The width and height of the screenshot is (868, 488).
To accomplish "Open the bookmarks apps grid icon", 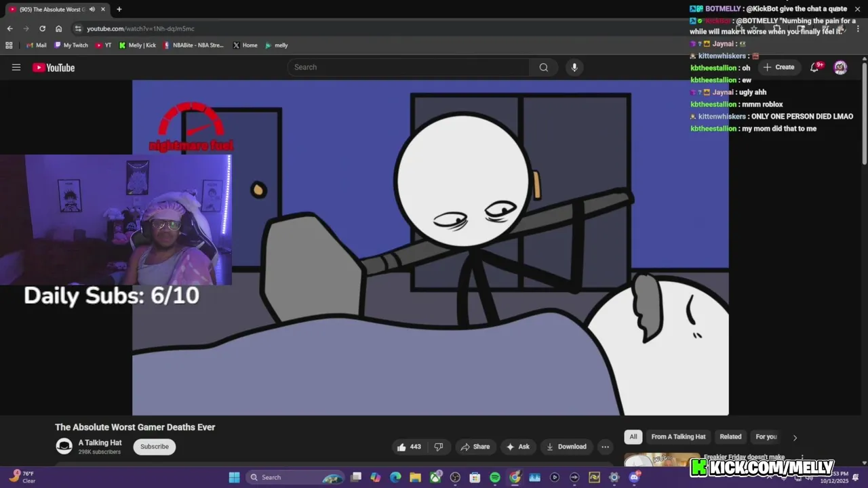I will [9, 45].
